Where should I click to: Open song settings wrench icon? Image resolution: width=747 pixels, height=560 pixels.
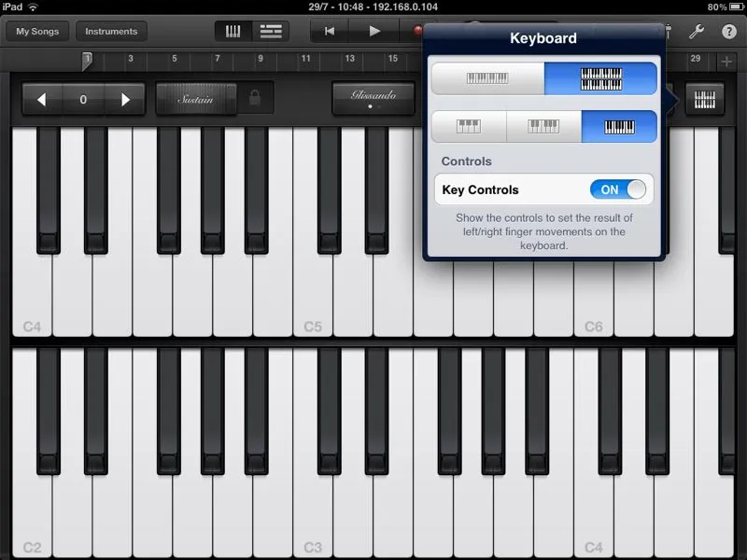(696, 31)
